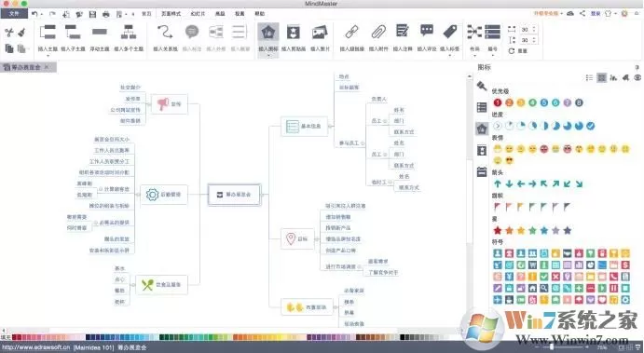The image size is (644, 353).
Task: Click the 插入超链接 hyperlink icon
Action: coord(351,32)
